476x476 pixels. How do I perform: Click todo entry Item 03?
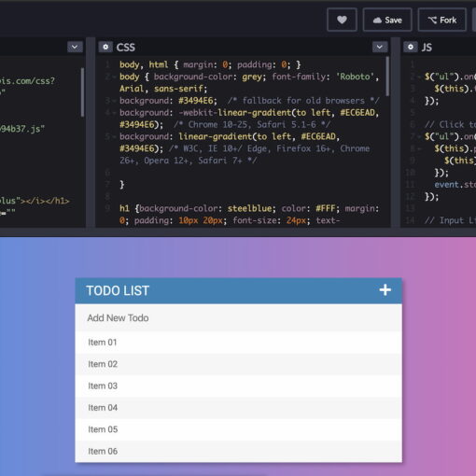tap(238, 385)
